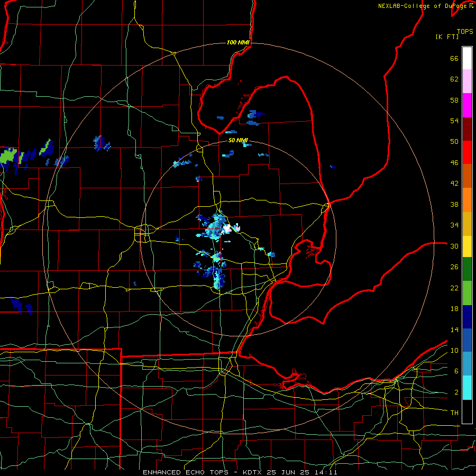Click the bright red 50 kft legend swatch

point(467,152)
